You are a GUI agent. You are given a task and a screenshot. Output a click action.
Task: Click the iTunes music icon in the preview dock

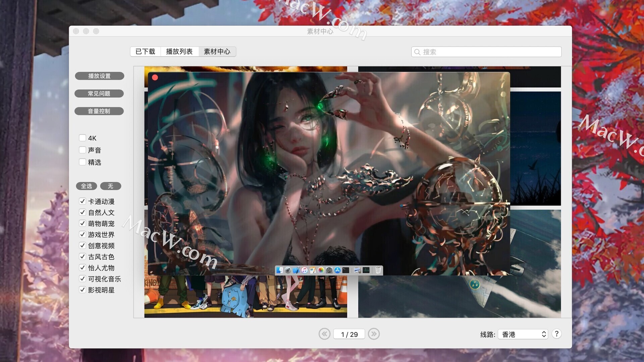tap(304, 270)
